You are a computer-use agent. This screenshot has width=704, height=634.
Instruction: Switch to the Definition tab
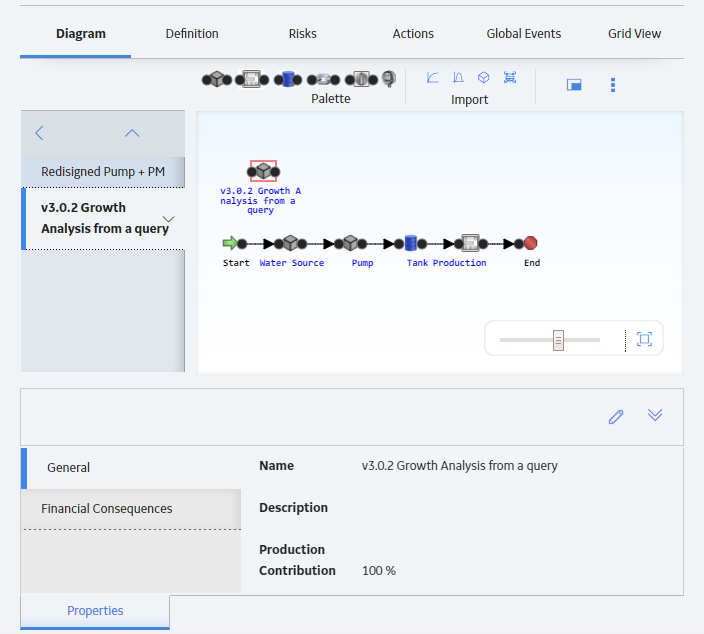click(192, 34)
